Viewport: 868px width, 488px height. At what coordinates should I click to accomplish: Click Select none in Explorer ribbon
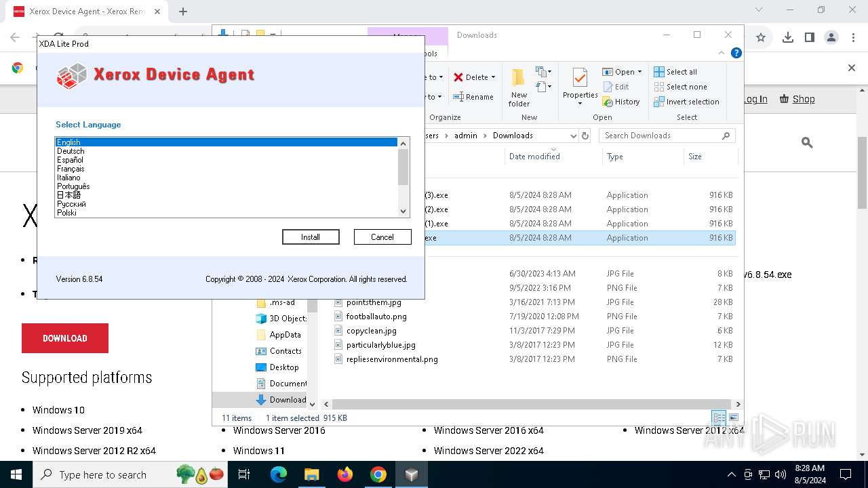[680, 87]
